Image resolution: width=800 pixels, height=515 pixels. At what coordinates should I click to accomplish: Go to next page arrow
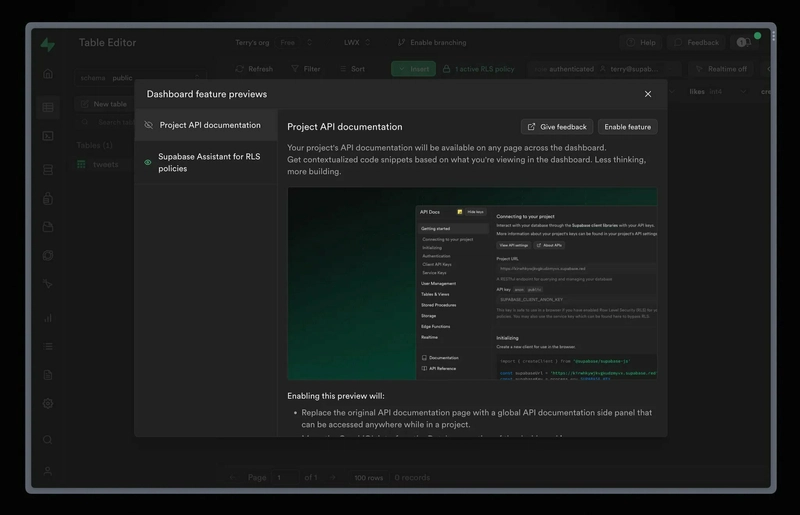(x=333, y=477)
